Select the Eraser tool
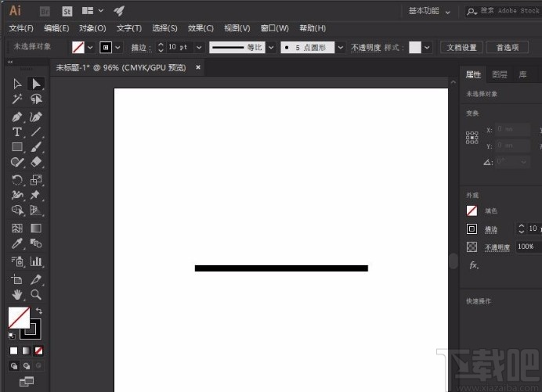The width and height of the screenshot is (542, 392). 36,162
